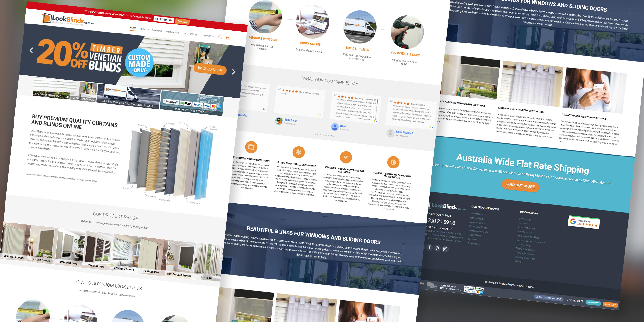
Task: Expand the BLINDS dropdown in navigation
Action: click(145, 29)
